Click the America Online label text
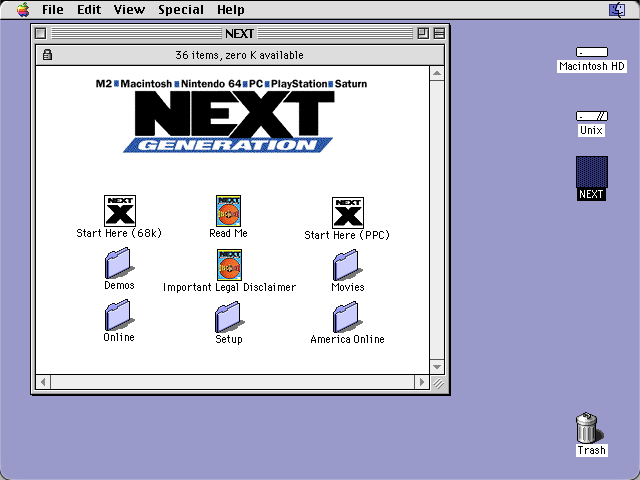The image size is (640, 480). [x=347, y=339]
